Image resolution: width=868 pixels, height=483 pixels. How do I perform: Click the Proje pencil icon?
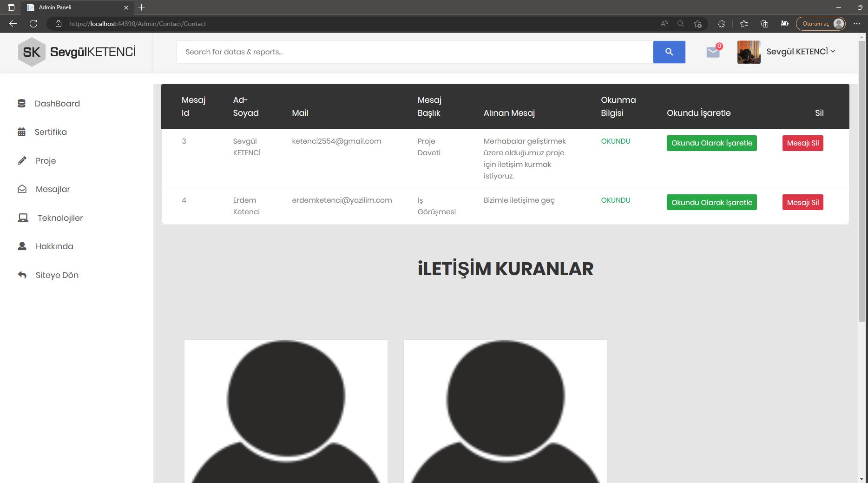click(x=22, y=161)
